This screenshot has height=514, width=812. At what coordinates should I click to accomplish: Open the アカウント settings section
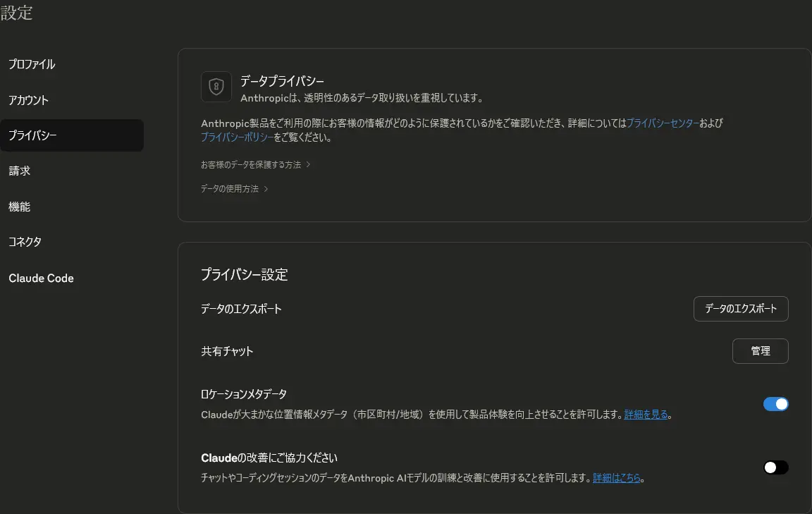click(29, 99)
